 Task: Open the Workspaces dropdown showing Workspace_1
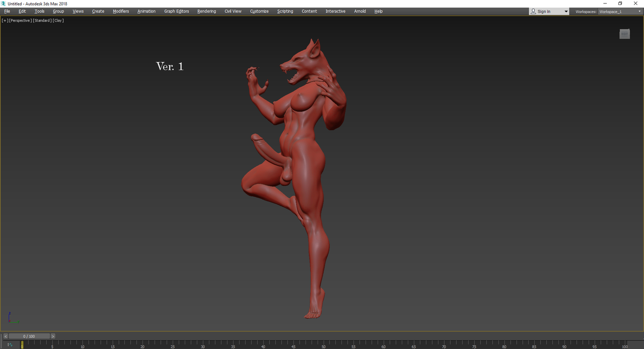click(620, 12)
